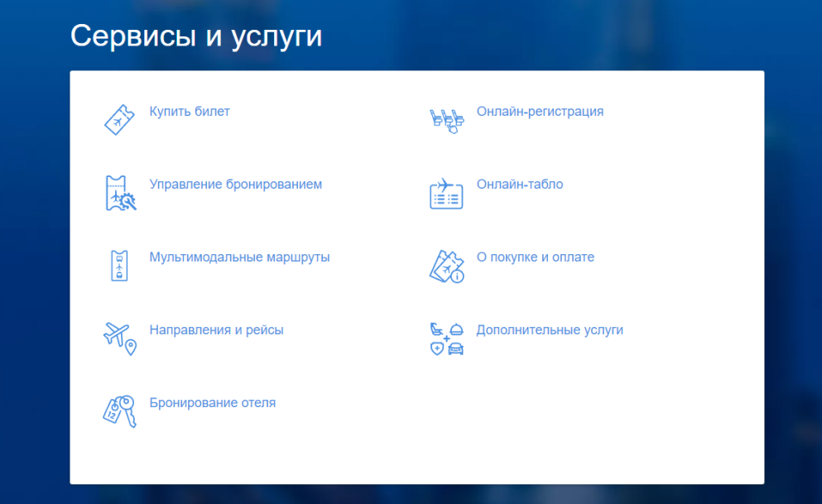Click the Сервисы и услуги heading
Viewport: 822px width, 504px height.
tap(196, 36)
